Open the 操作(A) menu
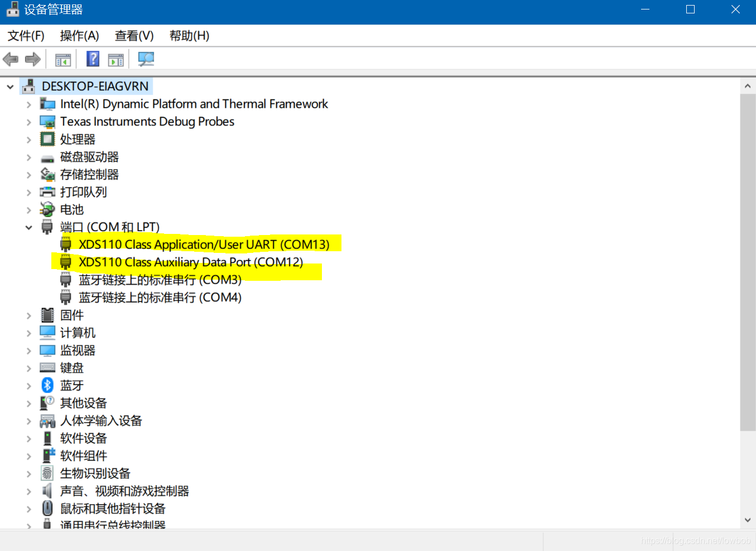The width and height of the screenshot is (756, 551). point(79,35)
